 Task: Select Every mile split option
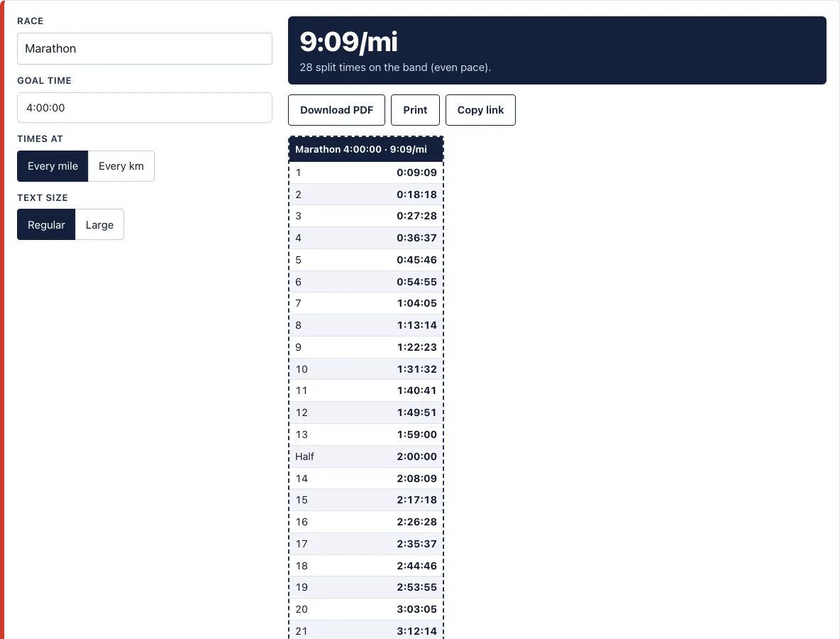(52, 166)
